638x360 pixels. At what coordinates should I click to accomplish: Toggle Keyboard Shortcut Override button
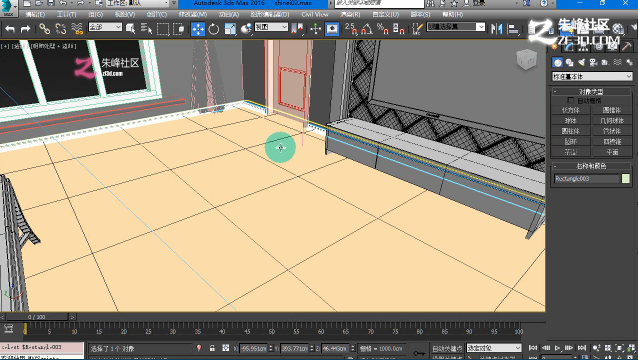click(332, 29)
